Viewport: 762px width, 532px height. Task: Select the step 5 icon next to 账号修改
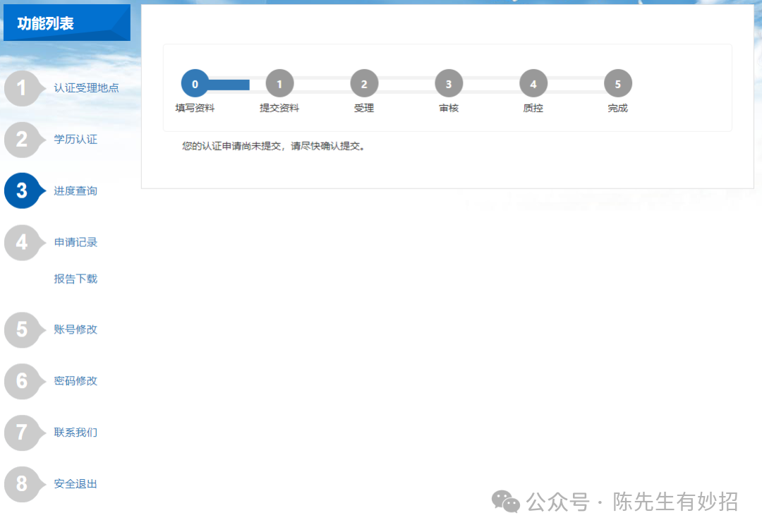coord(23,330)
